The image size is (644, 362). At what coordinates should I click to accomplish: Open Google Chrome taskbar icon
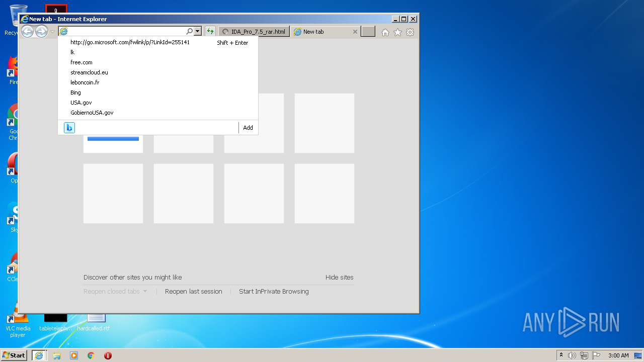[91, 355]
